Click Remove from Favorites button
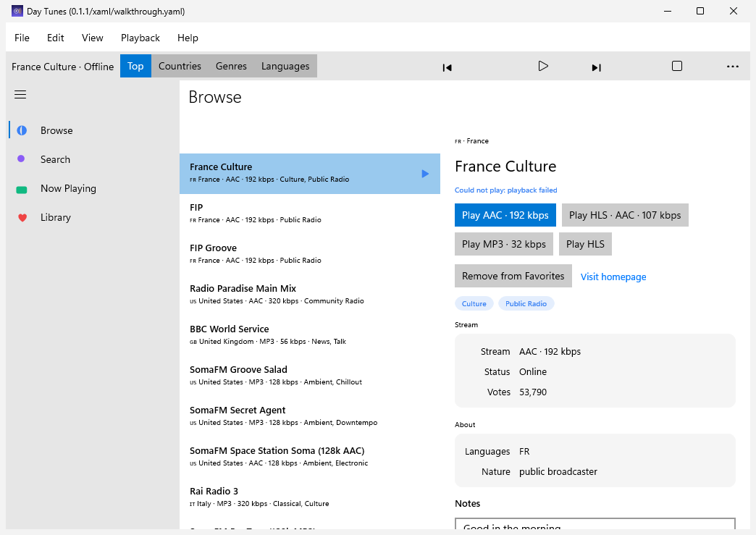The width and height of the screenshot is (756, 535). point(513,276)
